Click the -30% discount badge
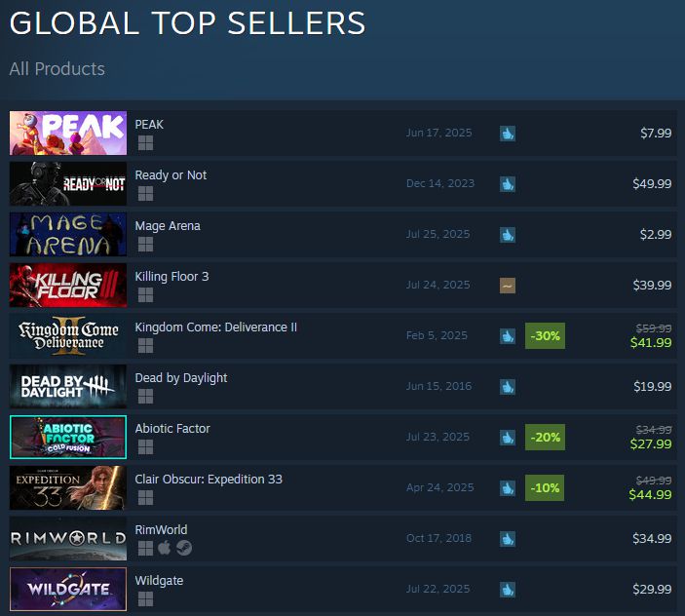685x616 pixels. coord(545,335)
